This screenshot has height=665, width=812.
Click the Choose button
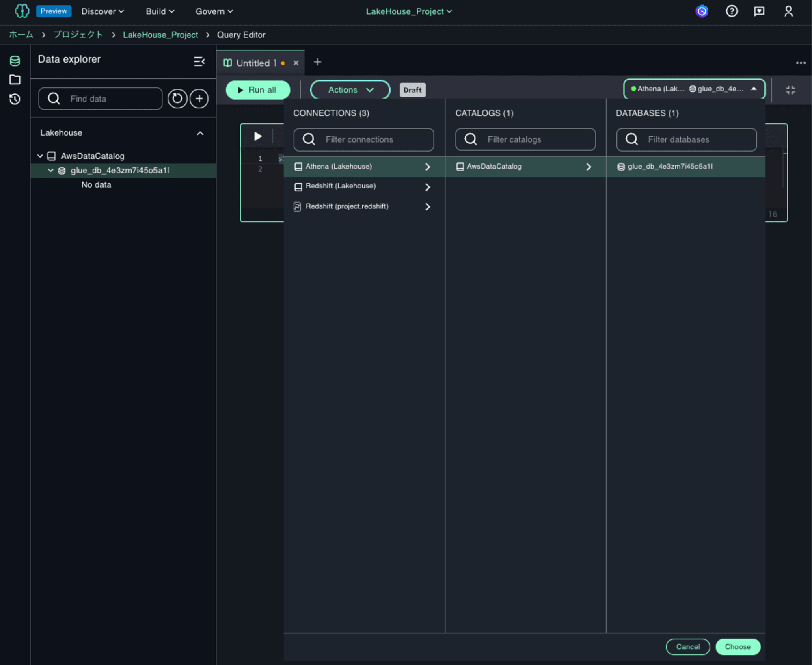click(x=738, y=647)
